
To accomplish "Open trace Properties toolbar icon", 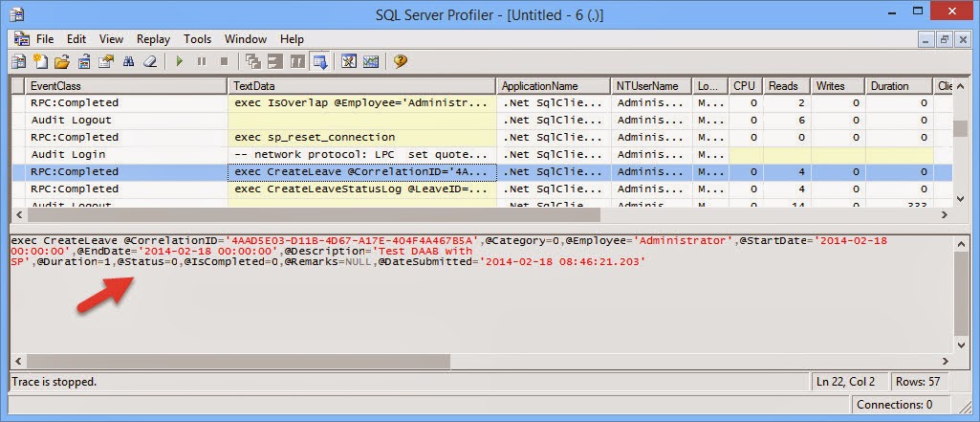I will pos(106,61).
